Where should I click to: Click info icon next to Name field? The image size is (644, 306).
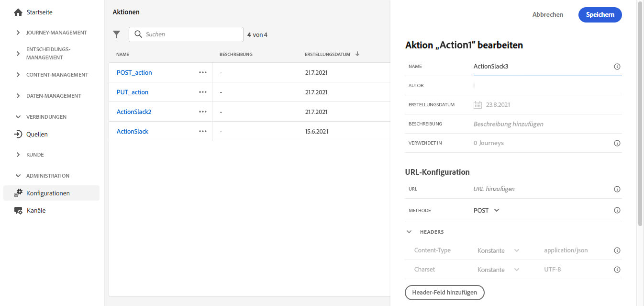pos(617,67)
